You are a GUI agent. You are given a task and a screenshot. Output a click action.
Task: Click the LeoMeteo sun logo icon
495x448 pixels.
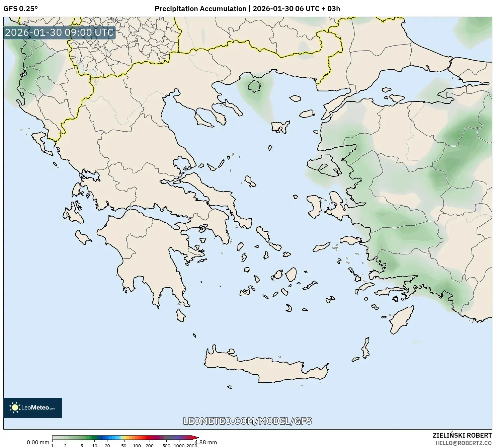[x=15, y=407]
